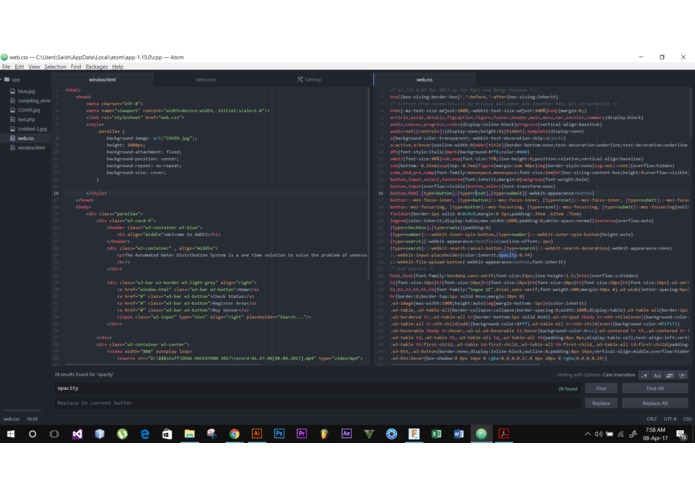Toggle the only-in-selection search option

(669, 375)
